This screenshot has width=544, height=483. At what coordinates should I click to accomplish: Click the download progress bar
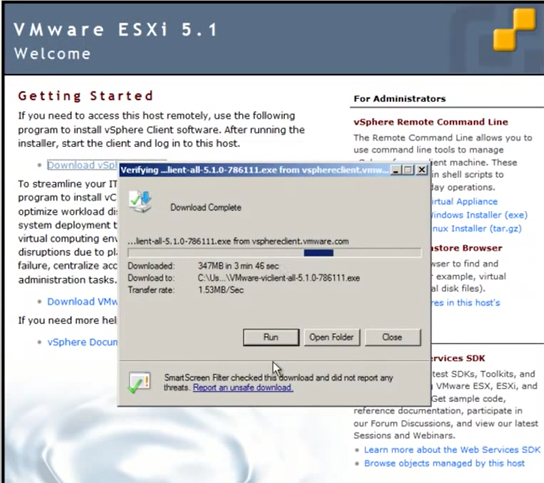[274, 253]
